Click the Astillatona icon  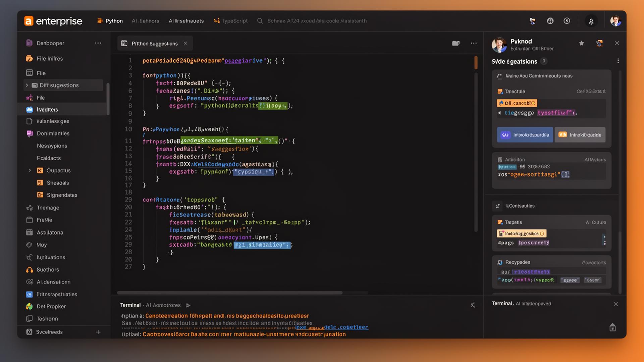coord(30,232)
